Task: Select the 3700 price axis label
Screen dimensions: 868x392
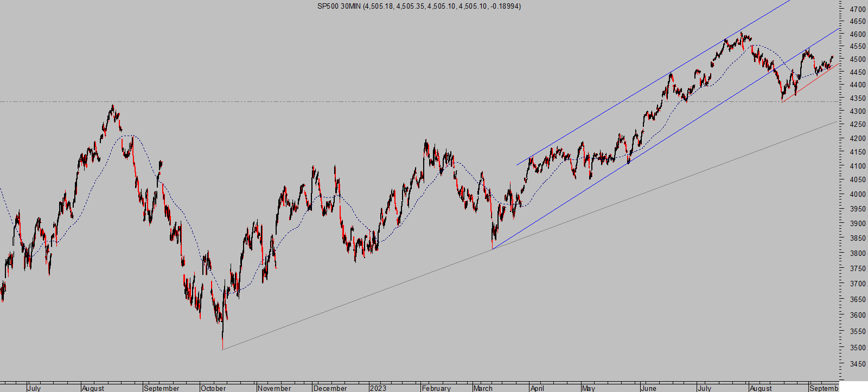Action: tap(858, 284)
